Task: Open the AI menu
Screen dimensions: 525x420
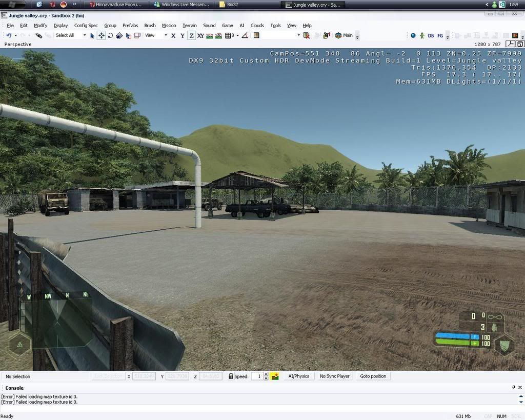Action: (x=242, y=26)
